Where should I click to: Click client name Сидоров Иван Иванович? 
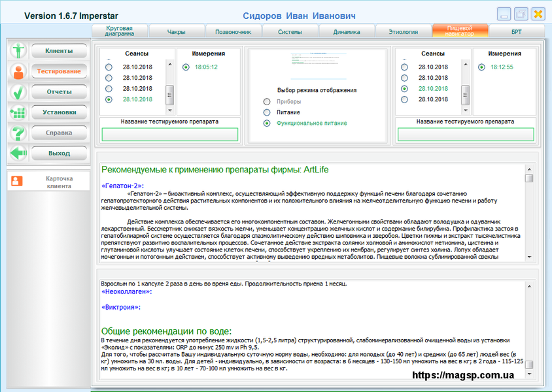tap(300, 16)
